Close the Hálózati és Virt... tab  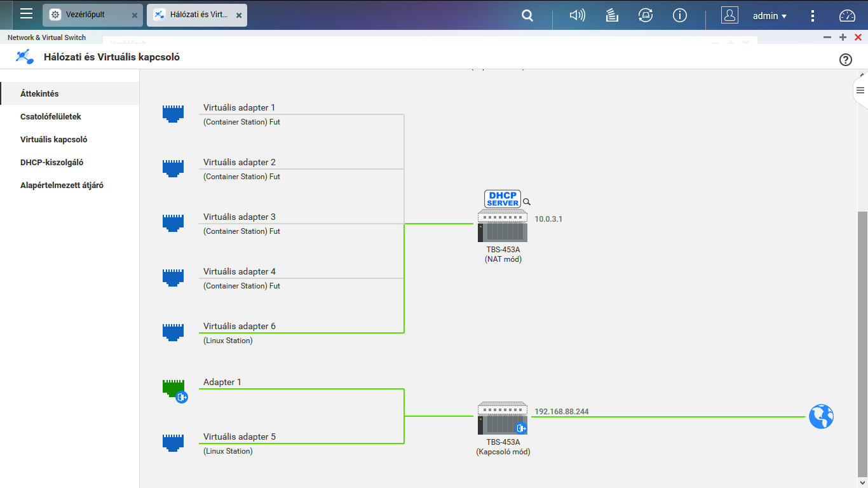tap(239, 15)
